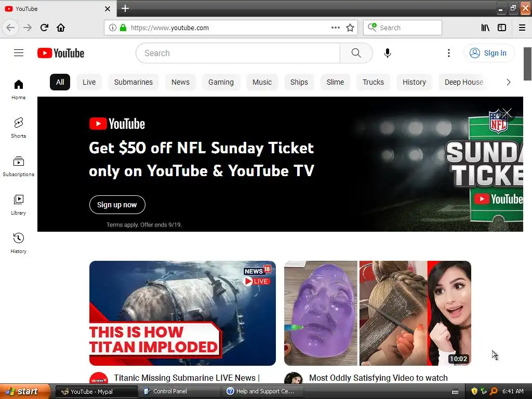
Task: Select the Live category chip
Action: [x=89, y=82]
